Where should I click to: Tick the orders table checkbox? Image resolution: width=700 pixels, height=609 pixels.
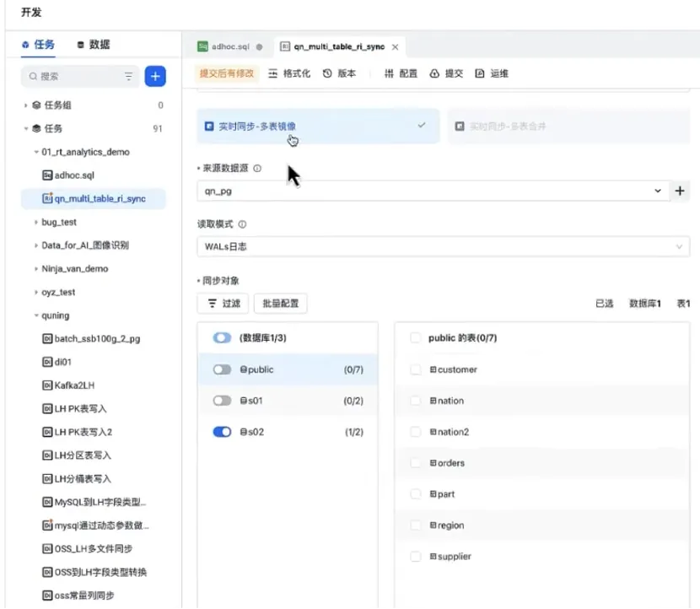(x=415, y=463)
